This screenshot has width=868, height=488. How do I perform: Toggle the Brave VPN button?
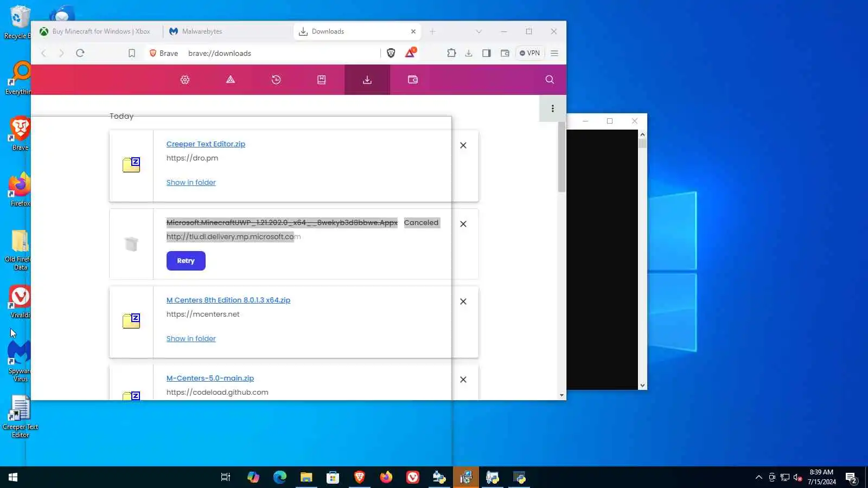(529, 53)
